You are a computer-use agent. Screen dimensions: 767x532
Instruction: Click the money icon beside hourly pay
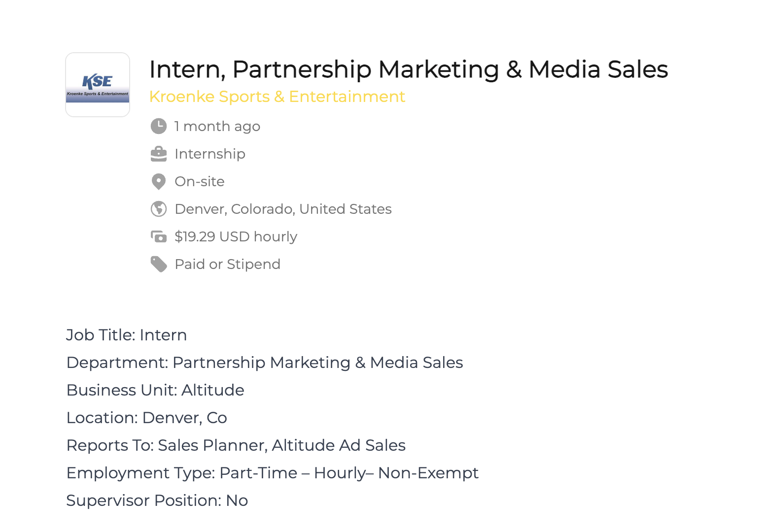tap(158, 237)
